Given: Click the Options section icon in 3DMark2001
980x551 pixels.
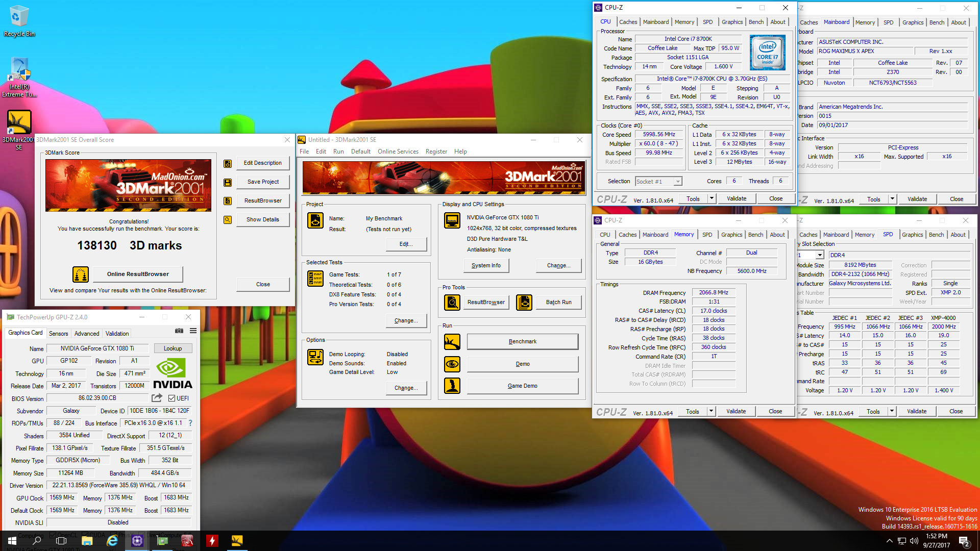Looking at the screenshot, I should point(315,357).
